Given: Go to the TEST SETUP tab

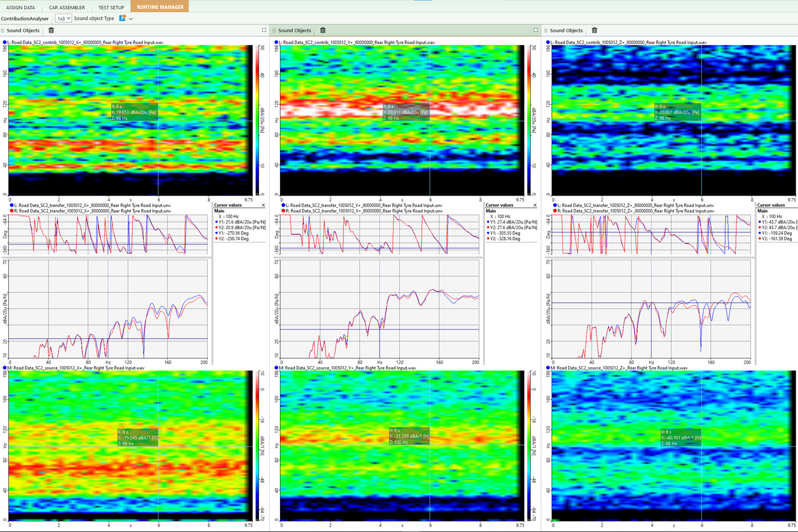Looking at the screenshot, I should click(x=111, y=7).
